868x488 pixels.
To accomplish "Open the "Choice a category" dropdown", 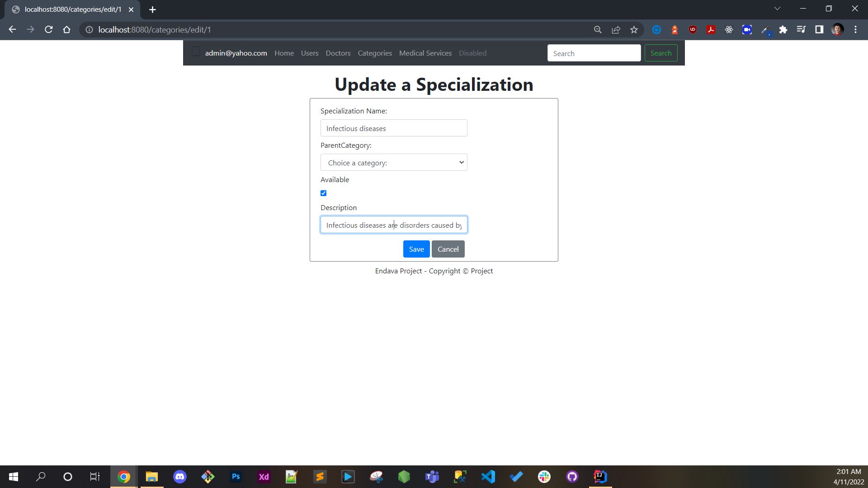I will [x=393, y=162].
